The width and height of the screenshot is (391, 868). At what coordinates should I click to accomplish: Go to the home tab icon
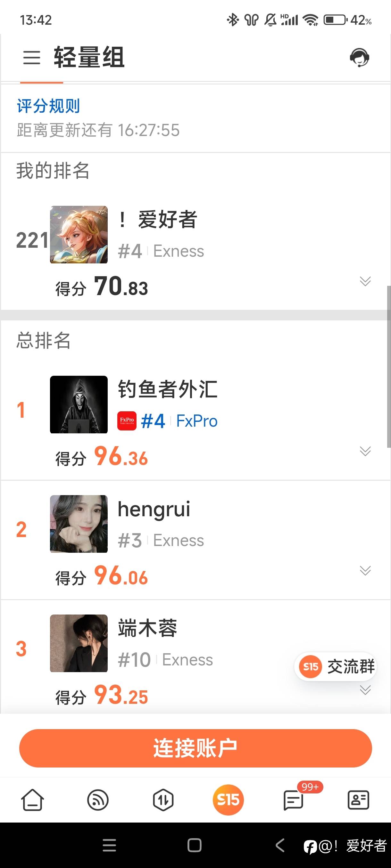click(32, 800)
